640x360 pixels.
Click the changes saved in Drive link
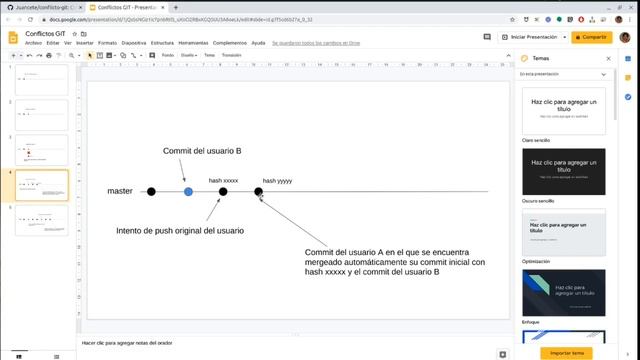coord(316,43)
